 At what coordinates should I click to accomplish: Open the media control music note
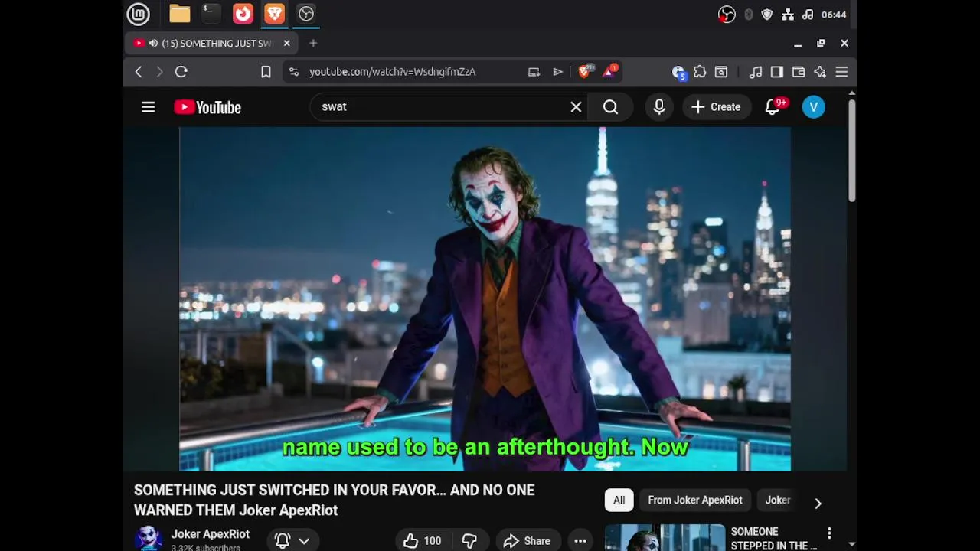[x=756, y=72]
